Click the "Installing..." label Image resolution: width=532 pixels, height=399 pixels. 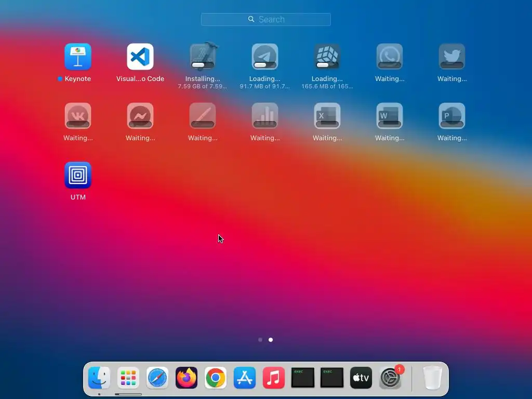(203, 79)
